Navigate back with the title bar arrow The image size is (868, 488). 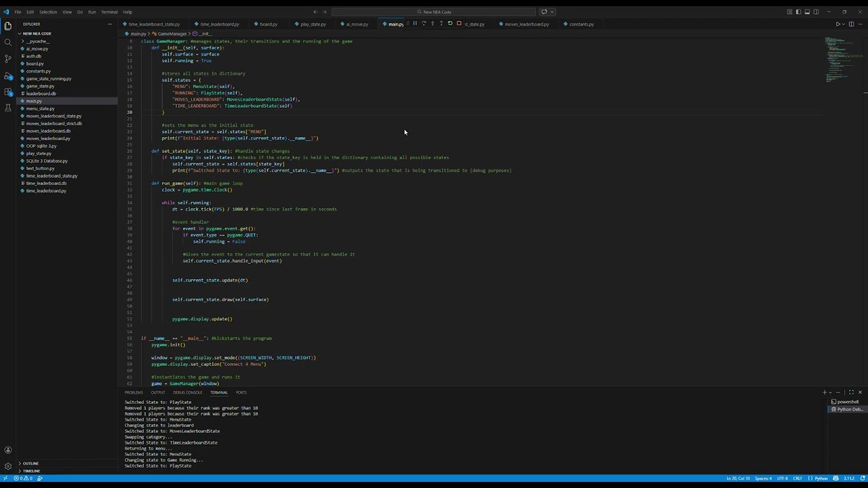[315, 12]
